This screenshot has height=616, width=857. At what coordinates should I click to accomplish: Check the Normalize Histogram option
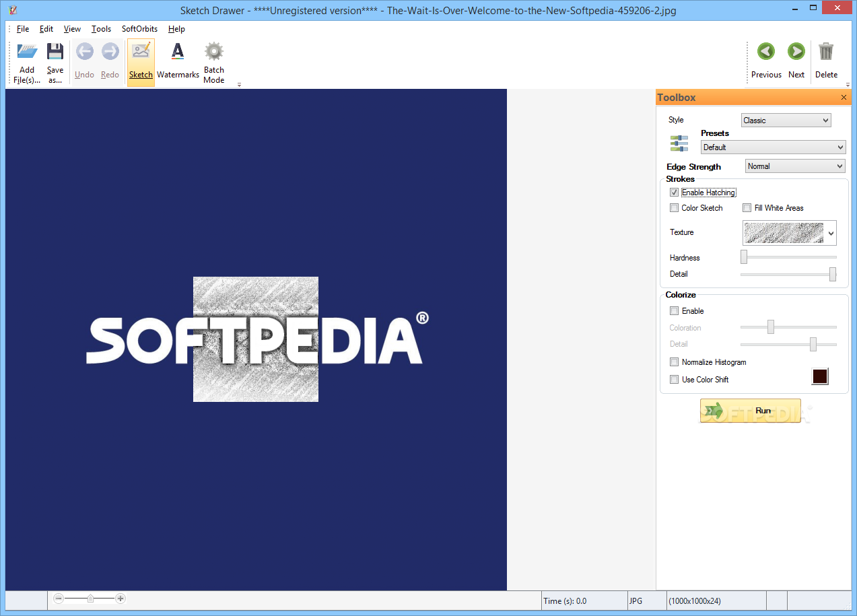[x=675, y=362]
